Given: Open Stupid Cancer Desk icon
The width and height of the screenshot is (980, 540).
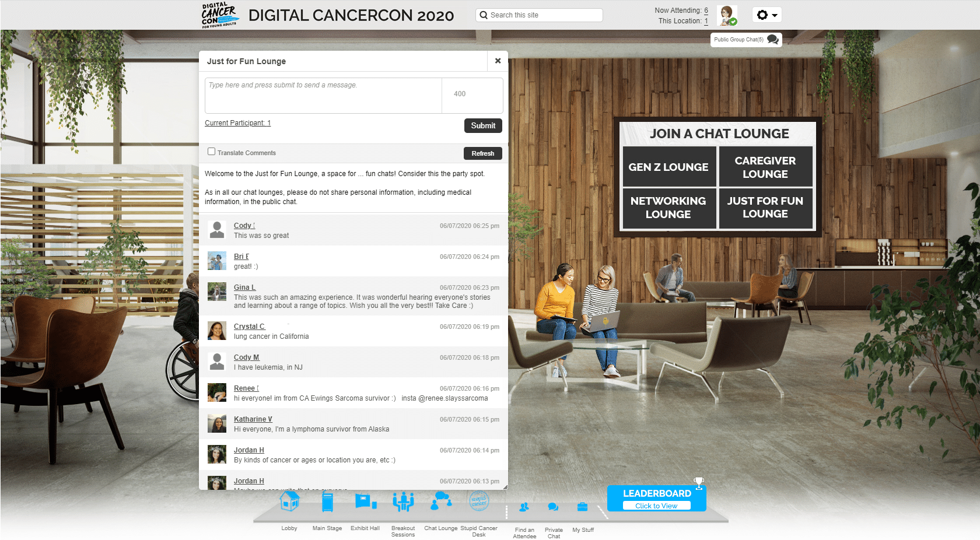Looking at the screenshot, I should click(x=479, y=500).
